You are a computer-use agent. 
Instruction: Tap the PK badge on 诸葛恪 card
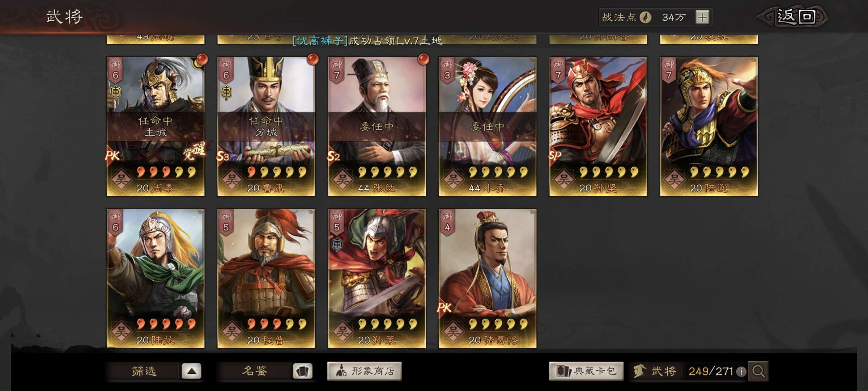444,308
